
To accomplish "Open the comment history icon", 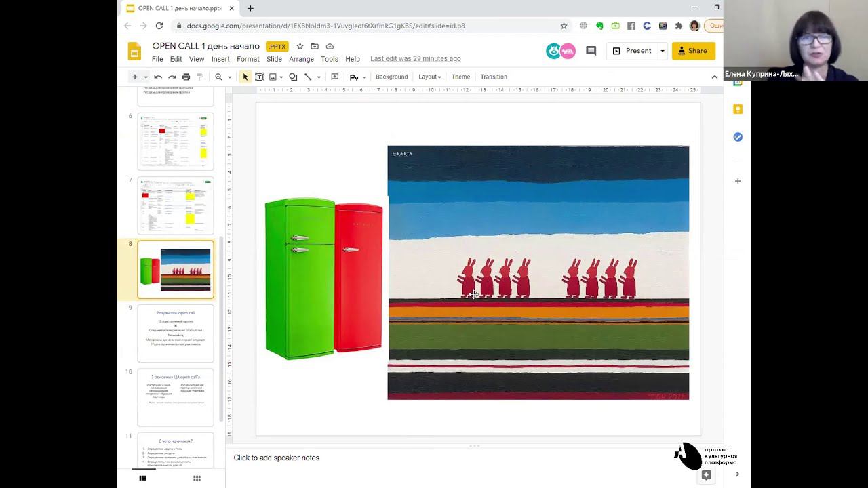I will (591, 51).
